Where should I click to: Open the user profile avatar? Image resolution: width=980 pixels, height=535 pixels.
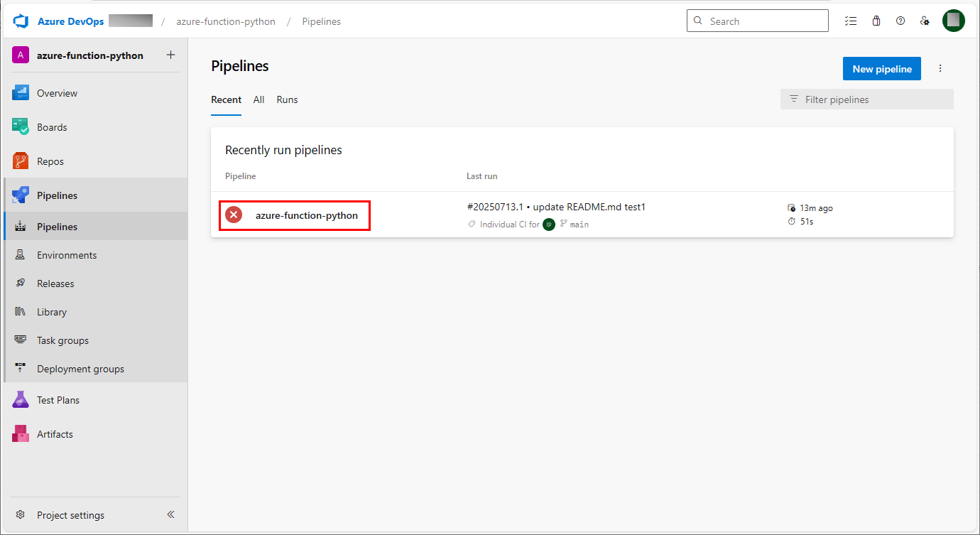954,21
